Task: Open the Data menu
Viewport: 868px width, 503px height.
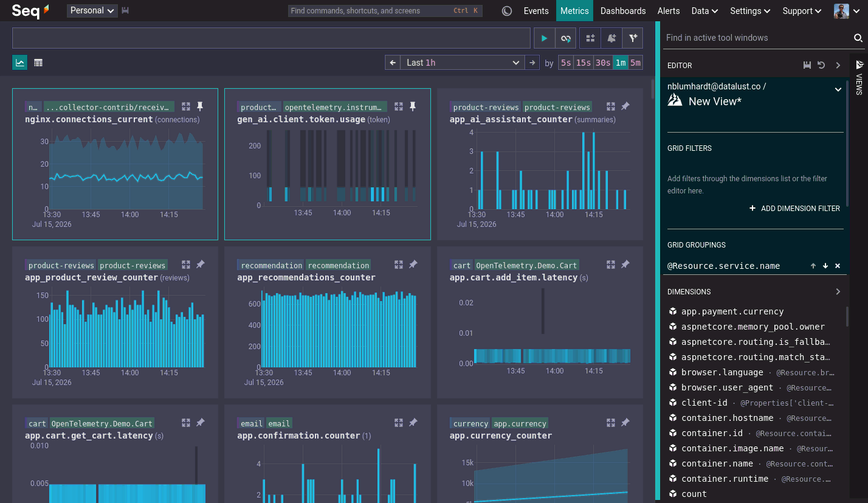Action: pyautogui.click(x=704, y=11)
